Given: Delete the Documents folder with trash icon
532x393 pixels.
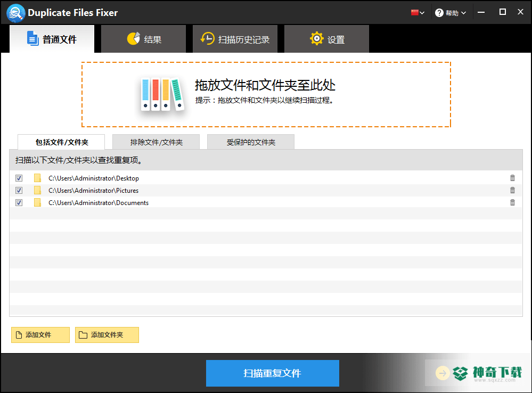Looking at the screenshot, I should pyautogui.click(x=512, y=202).
